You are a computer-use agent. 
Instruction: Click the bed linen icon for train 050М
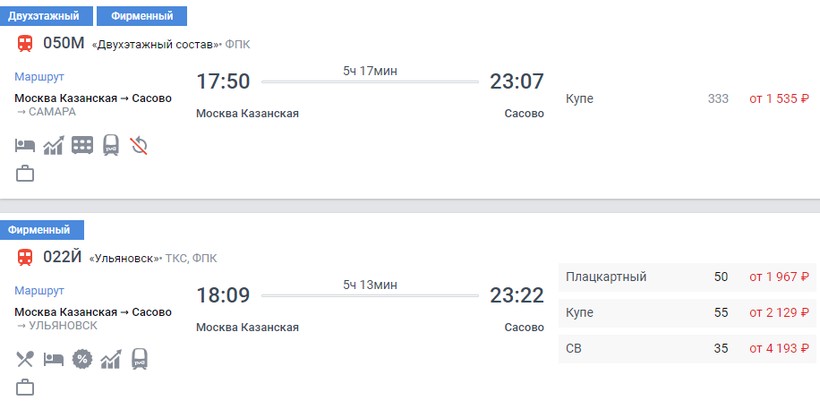coord(25,145)
